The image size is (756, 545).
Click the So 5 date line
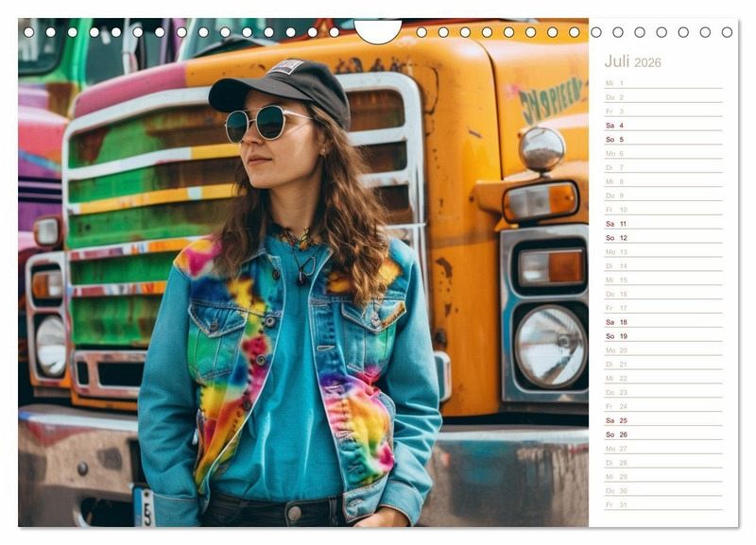[x=662, y=139]
